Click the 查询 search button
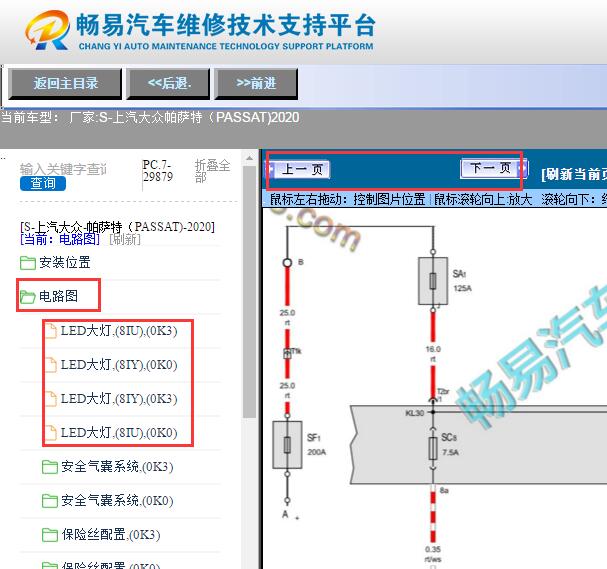The image size is (607, 569). click(43, 183)
